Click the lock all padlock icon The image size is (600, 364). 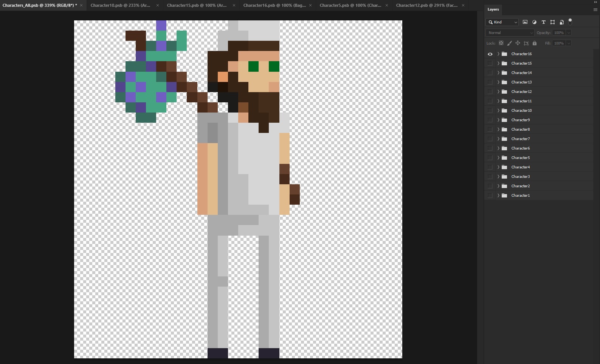point(535,43)
